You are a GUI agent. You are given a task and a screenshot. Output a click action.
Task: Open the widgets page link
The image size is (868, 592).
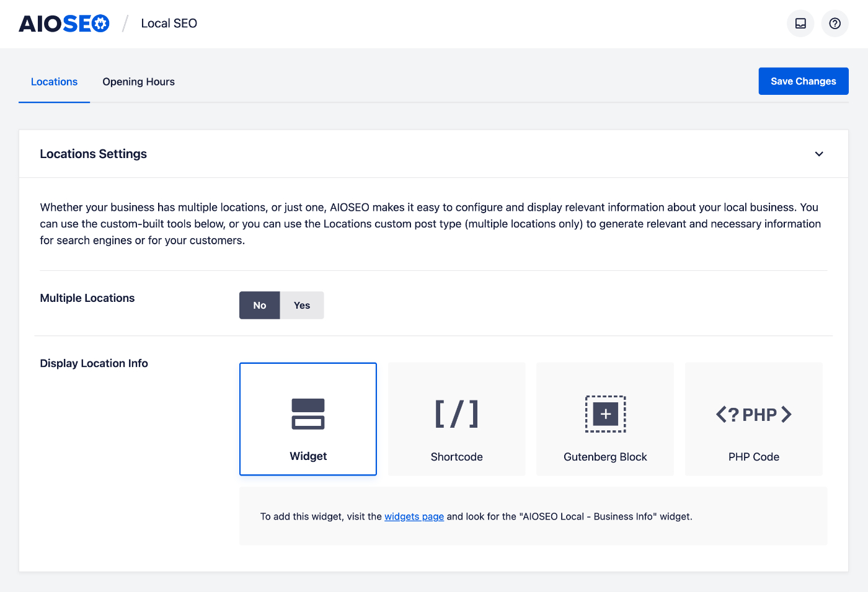click(414, 516)
